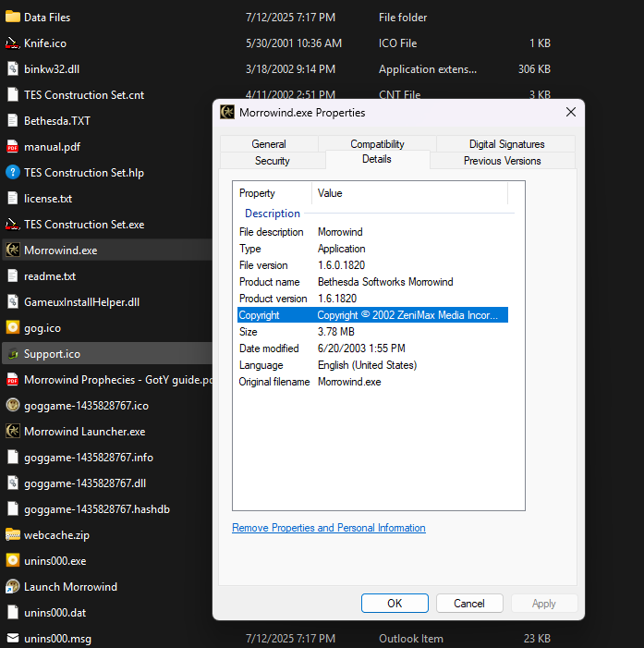Screen dimensions: 644x648
Task: Click the GameuxInstallHelper.dll file icon
Action: (x=13, y=302)
